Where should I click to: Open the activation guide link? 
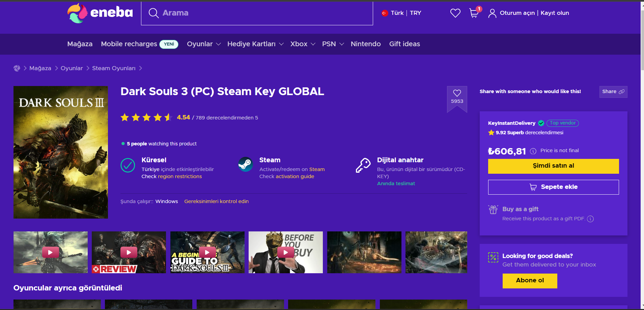(x=295, y=176)
